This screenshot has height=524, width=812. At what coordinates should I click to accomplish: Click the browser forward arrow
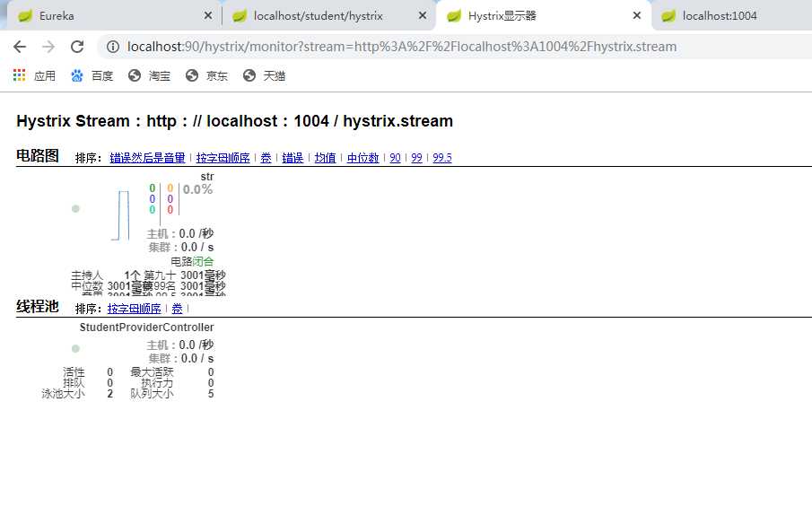click(48, 47)
